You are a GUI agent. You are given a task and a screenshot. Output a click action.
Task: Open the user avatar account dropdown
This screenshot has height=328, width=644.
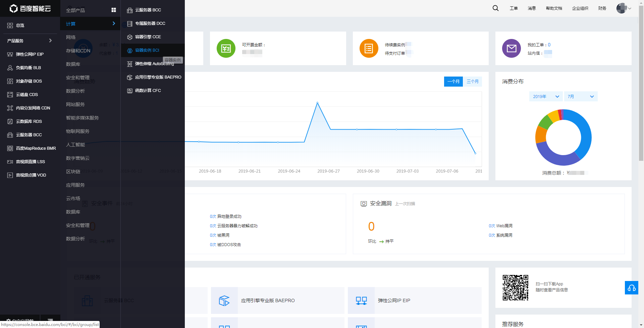pyautogui.click(x=624, y=8)
